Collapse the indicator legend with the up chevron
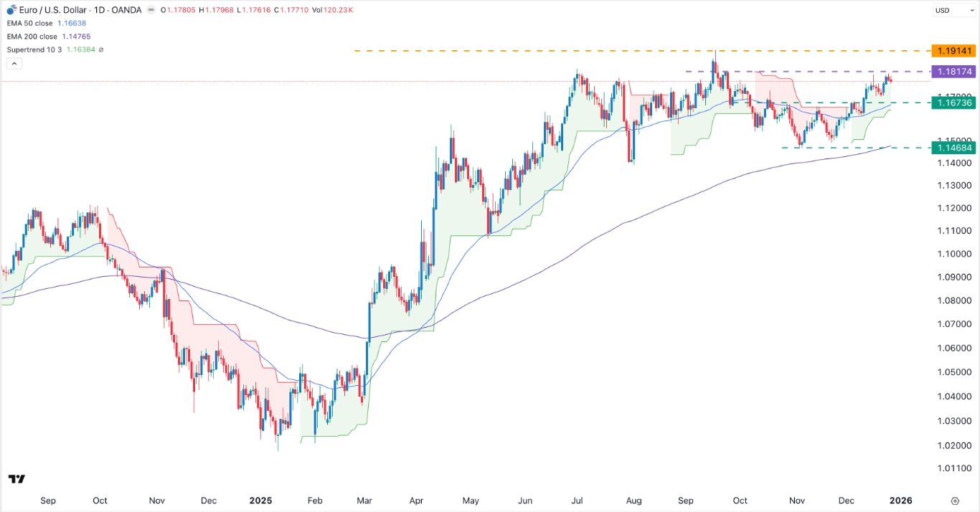This screenshot has height=512, width=980. coord(14,62)
